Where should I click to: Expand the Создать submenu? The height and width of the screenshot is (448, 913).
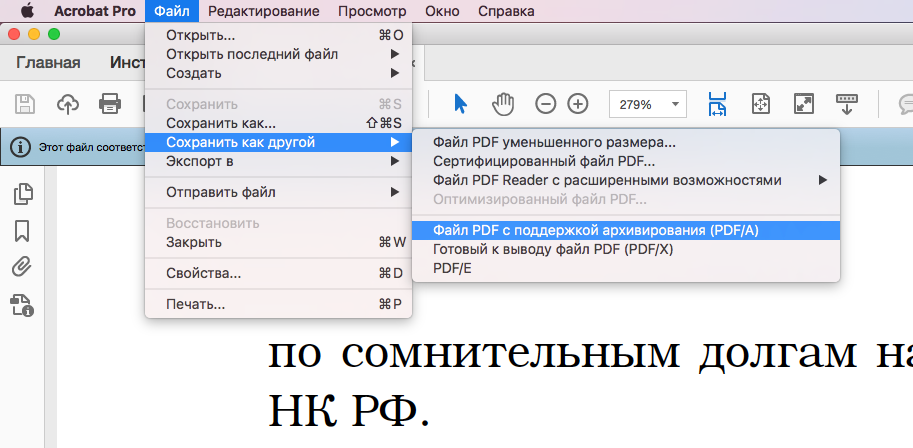pos(278,73)
